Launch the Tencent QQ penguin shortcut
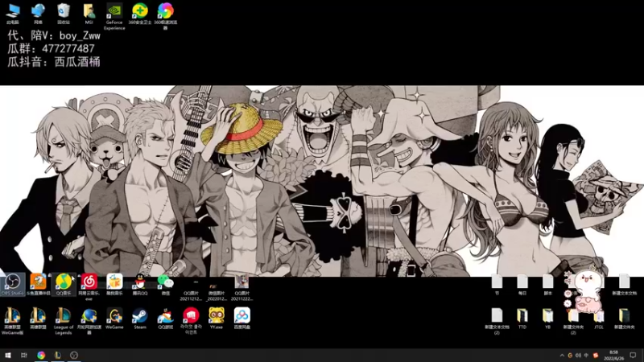Image resolution: width=644 pixels, height=362 pixels. pyautogui.click(x=140, y=285)
